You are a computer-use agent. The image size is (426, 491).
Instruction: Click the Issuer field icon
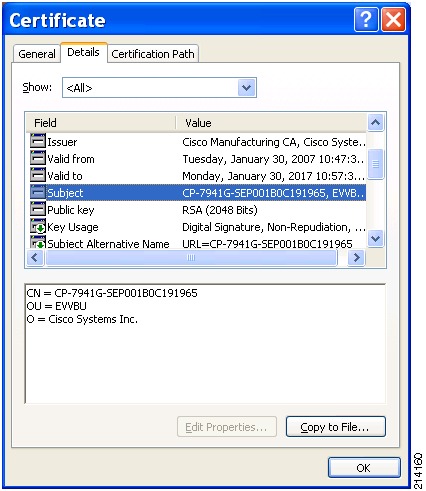click(x=38, y=141)
